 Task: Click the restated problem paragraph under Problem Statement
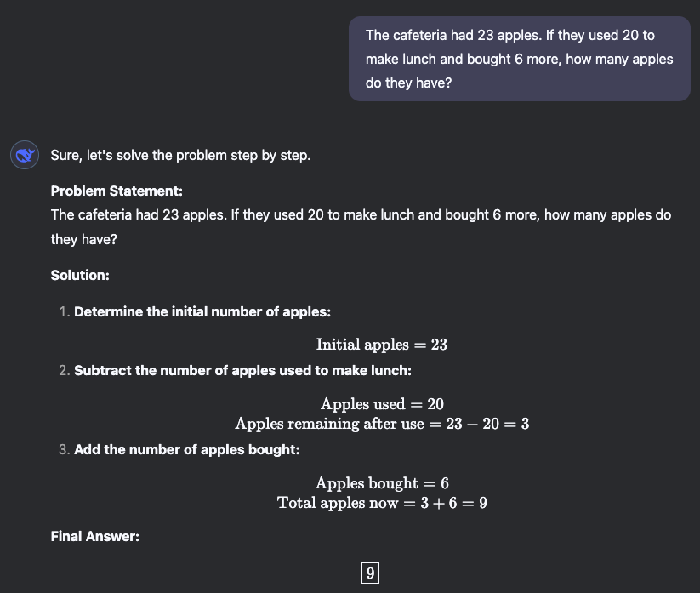coord(361,227)
